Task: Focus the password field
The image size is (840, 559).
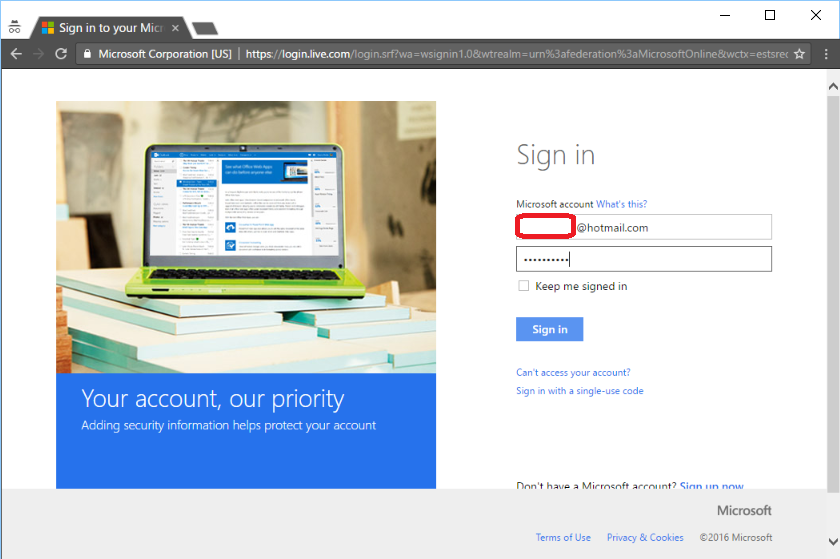Action: (644, 259)
